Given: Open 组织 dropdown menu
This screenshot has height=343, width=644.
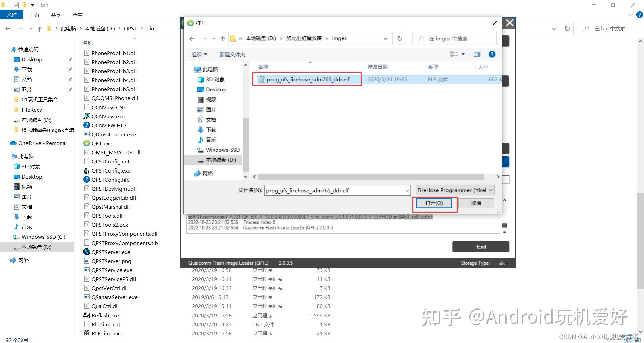Looking at the screenshot, I should pos(199,54).
